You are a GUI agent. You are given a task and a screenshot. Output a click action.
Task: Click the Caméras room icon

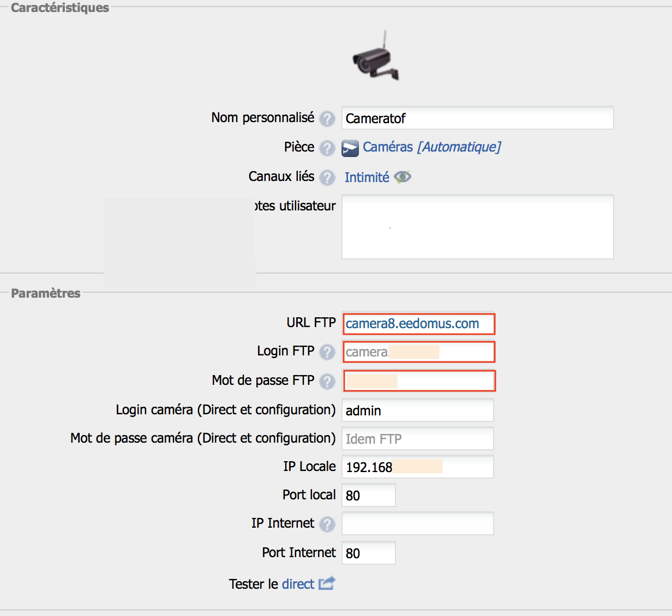[350, 148]
